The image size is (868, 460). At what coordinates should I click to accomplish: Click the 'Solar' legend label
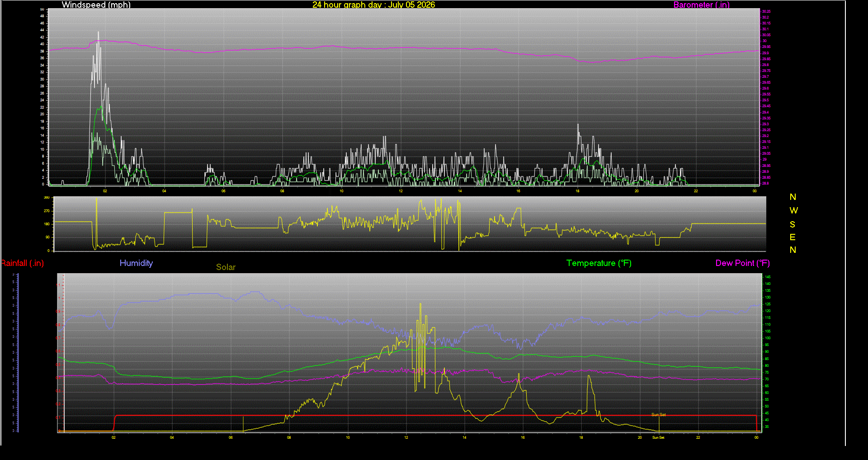226,267
